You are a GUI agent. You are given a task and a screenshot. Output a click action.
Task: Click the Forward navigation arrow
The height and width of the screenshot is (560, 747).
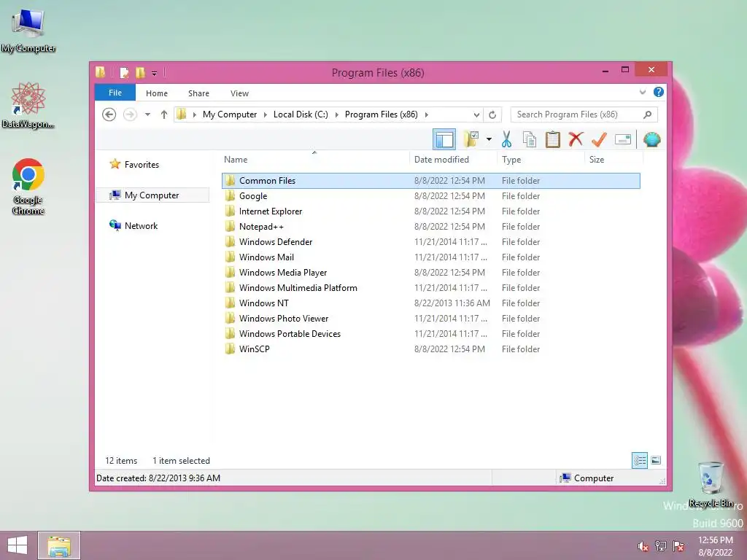click(x=130, y=114)
